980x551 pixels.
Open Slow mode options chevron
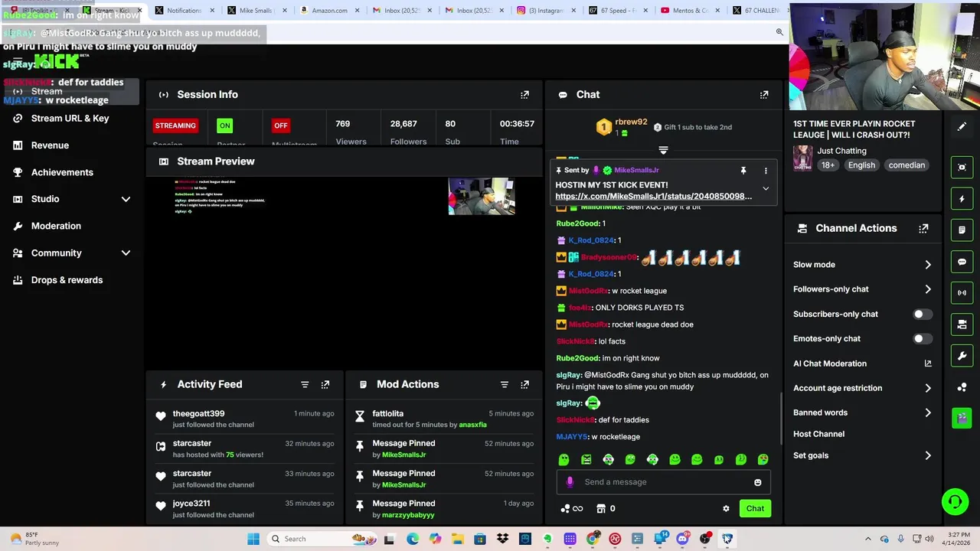(x=928, y=265)
